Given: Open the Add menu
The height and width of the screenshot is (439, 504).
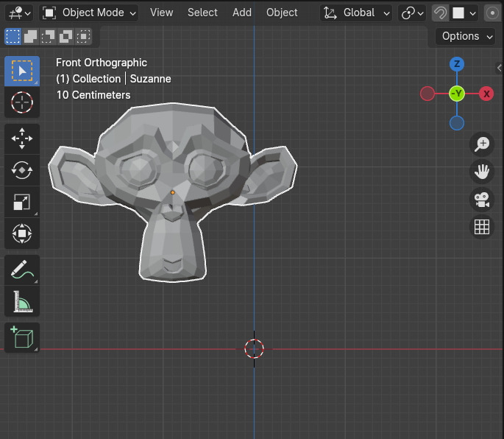Looking at the screenshot, I should (x=242, y=13).
